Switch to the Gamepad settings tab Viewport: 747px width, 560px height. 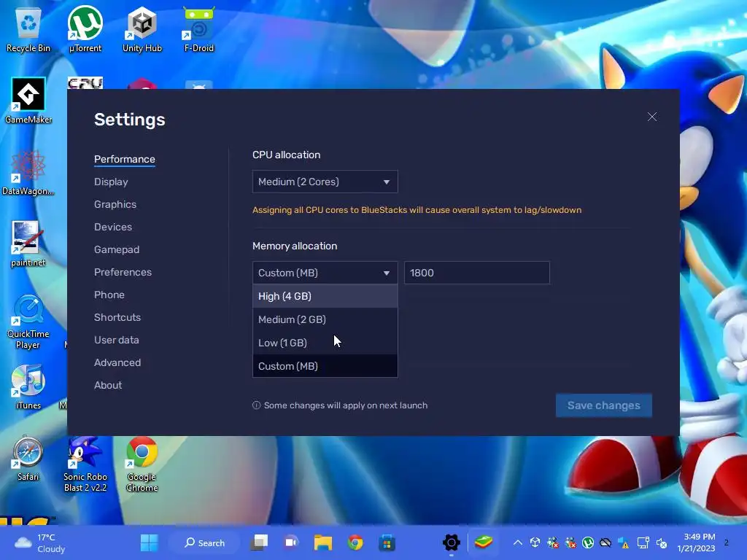(x=117, y=249)
